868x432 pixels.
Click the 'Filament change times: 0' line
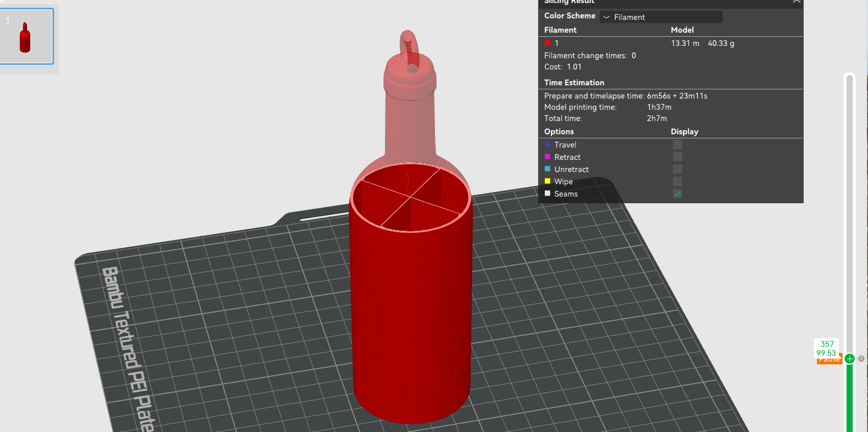coord(590,56)
